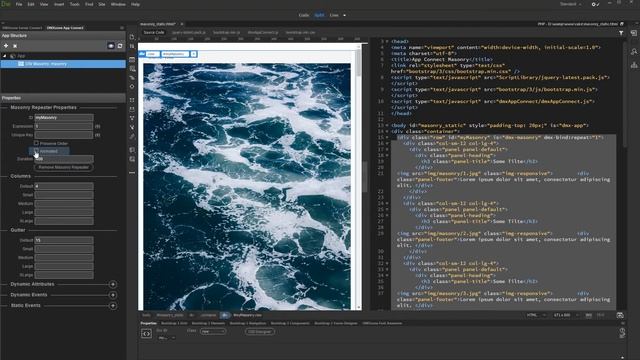The image size is (640, 360).
Task: Open the data picker beside Unique Key
Action: pos(98,135)
